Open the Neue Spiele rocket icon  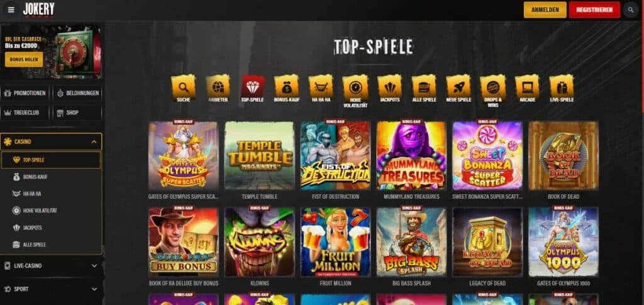(x=458, y=87)
